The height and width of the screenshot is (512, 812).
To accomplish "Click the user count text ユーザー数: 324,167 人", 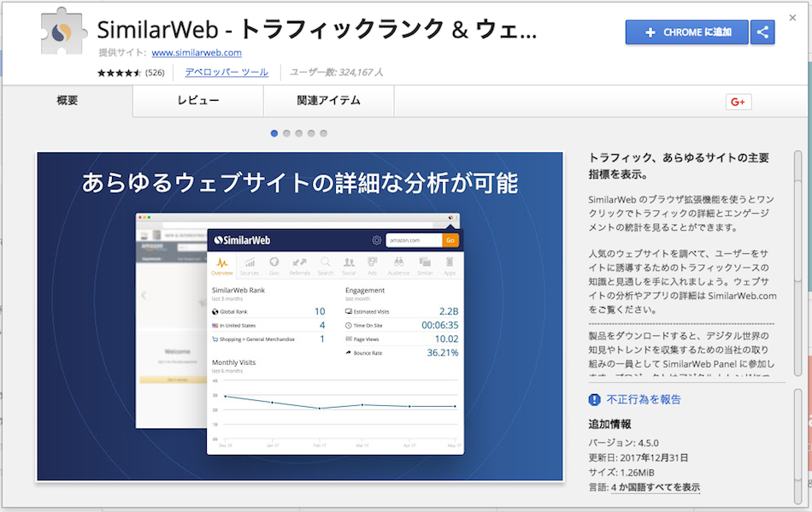I will 337,73.
